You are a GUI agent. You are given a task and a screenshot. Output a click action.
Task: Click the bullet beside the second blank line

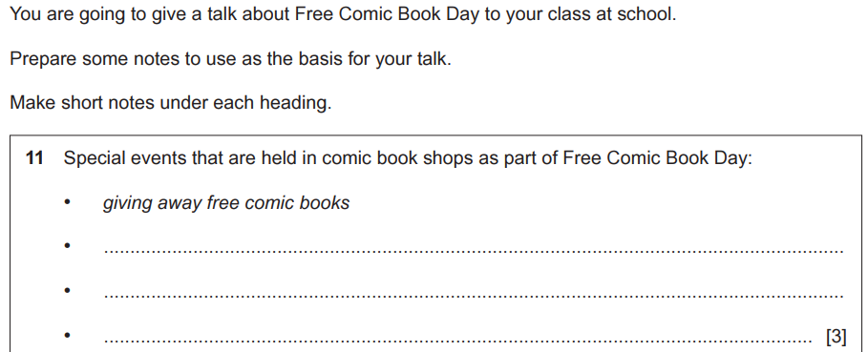click(x=67, y=290)
